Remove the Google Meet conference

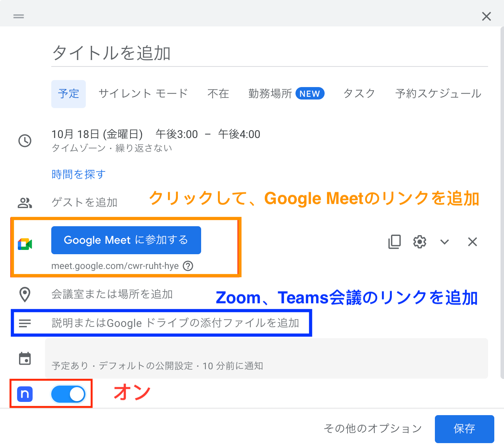(473, 242)
